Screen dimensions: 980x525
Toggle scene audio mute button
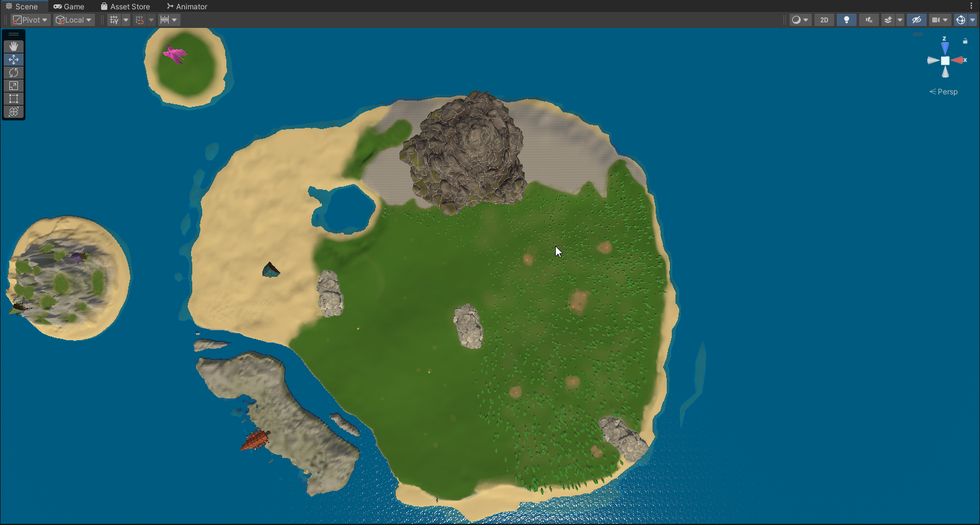tap(869, 20)
